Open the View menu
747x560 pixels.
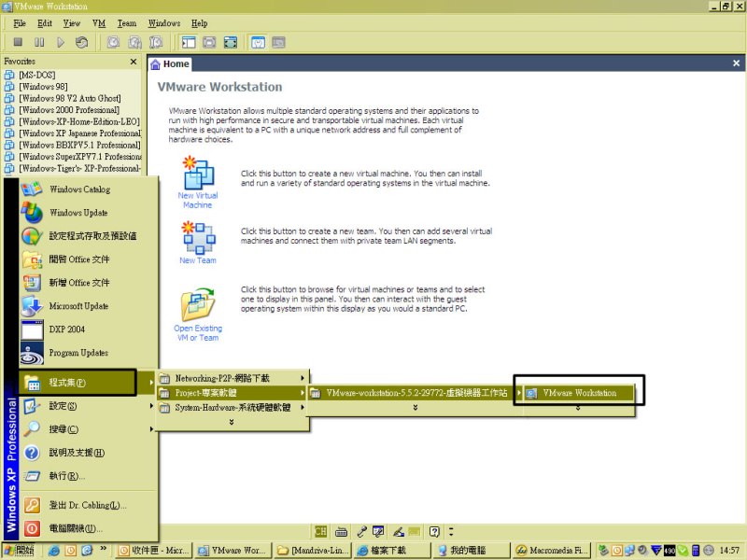point(72,23)
